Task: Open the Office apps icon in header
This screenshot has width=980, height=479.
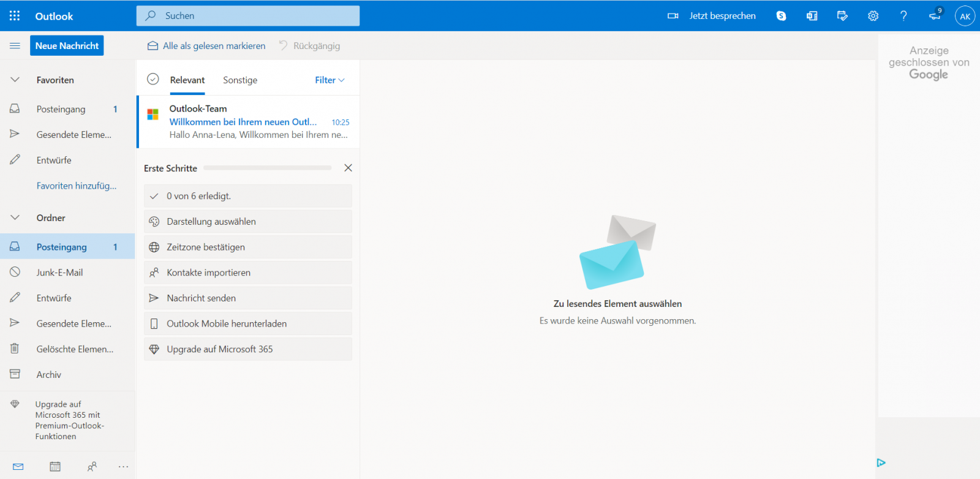Action: [x=812, y=16]
